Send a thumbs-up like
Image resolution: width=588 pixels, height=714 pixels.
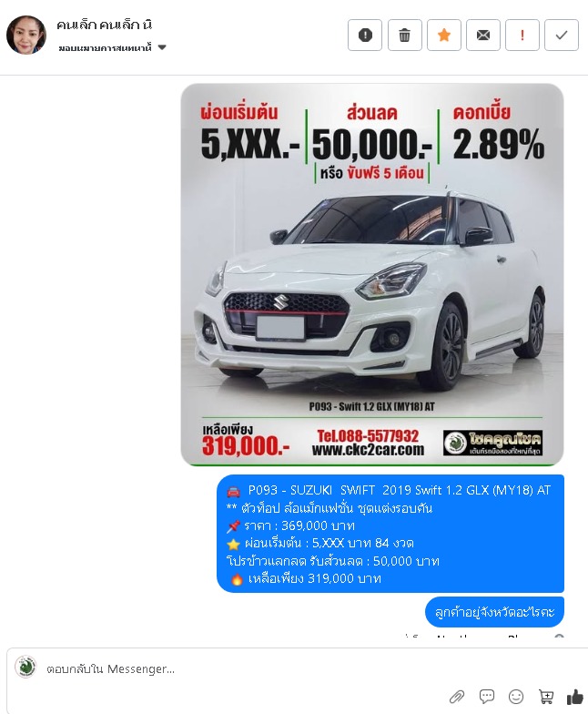pos(575,696)
